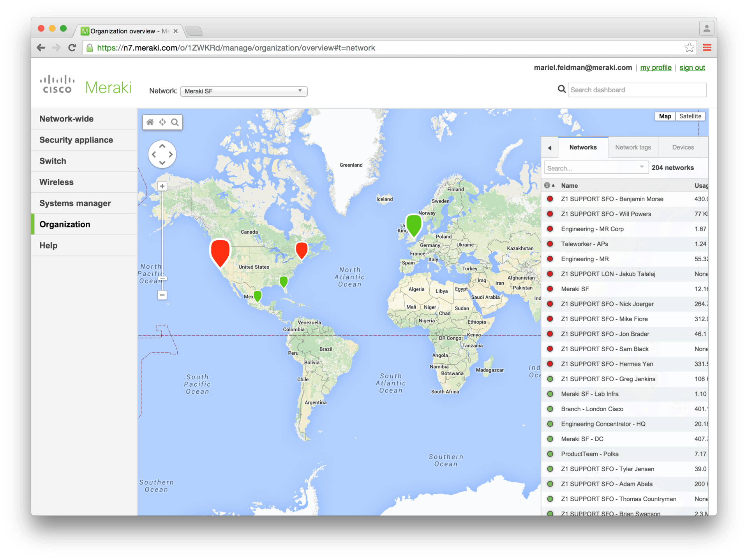Select the Meraki SF network row
Image resolution: width=748 pixels, height=560 pixels.
(x=625, y=289)
